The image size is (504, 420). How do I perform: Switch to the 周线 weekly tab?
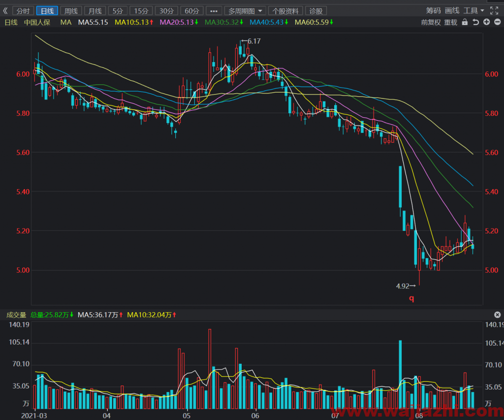[71, 11]
